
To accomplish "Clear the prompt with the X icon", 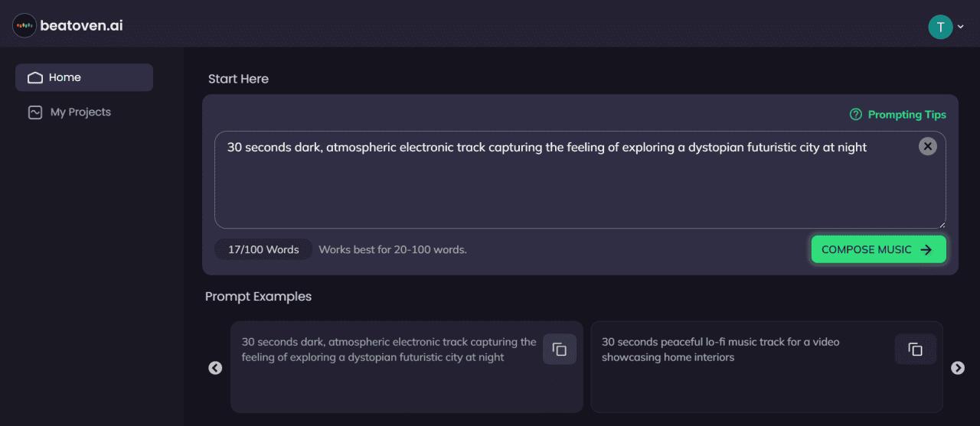I will (x=927, y=146).
